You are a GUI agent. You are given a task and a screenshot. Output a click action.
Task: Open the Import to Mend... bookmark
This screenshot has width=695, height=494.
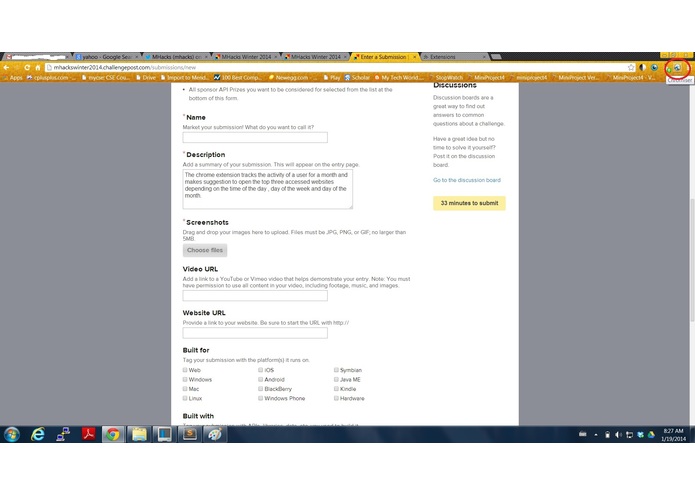click(184, 78)
